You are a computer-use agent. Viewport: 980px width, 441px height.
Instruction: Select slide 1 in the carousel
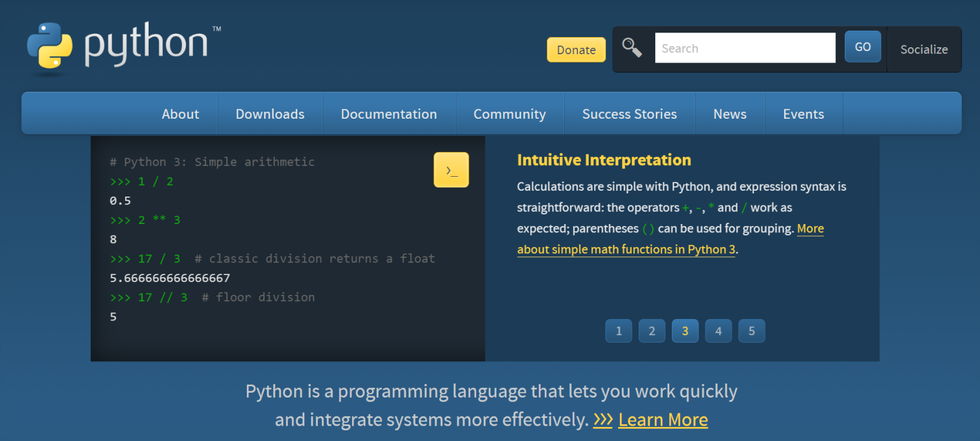pos(618,331)
